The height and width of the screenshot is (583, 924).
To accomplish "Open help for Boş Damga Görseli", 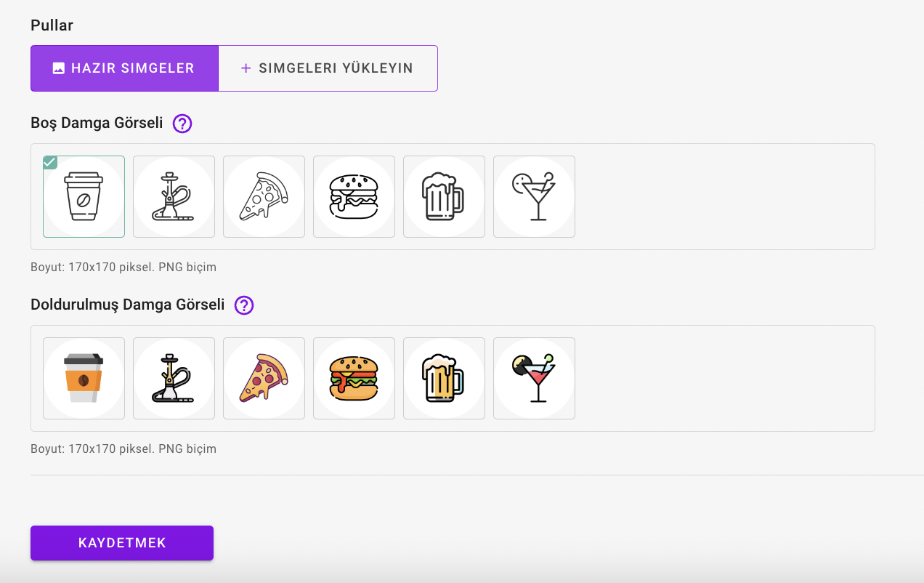I will click(182, 124).
